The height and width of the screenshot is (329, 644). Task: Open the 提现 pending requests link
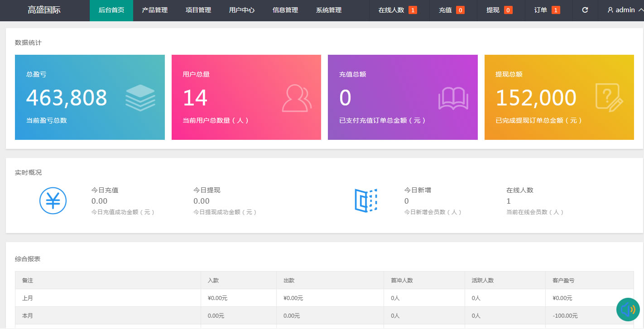(x=499, y=10)
